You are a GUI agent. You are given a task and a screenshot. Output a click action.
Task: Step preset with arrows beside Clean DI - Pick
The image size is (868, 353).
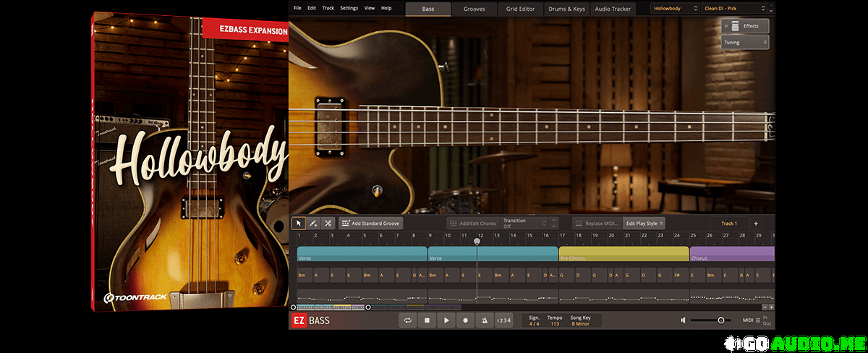pyautogui.click(x=770, y=9)
